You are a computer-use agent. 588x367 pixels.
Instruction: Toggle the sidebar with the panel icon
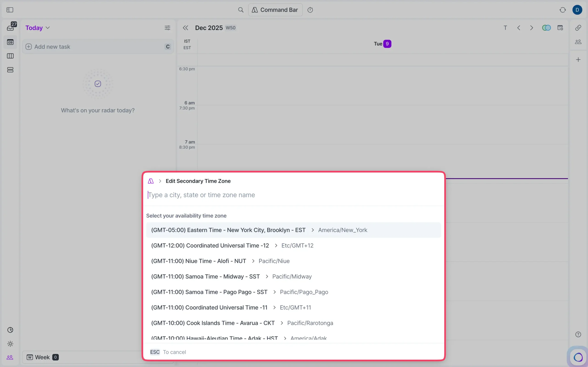(x=10, y=10)
